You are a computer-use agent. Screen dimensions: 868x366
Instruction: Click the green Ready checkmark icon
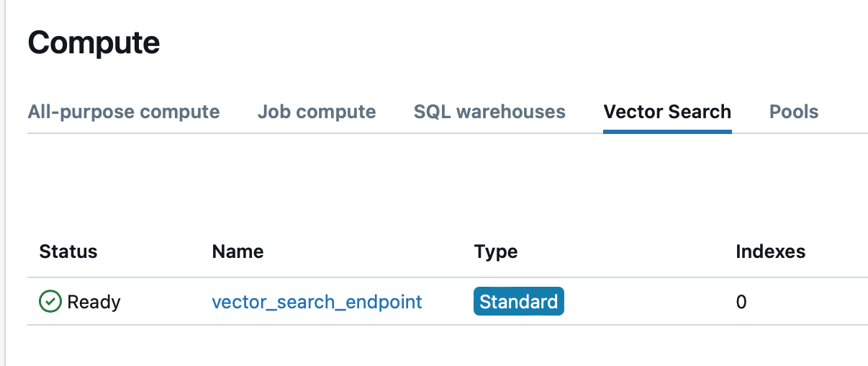[50, 301]
